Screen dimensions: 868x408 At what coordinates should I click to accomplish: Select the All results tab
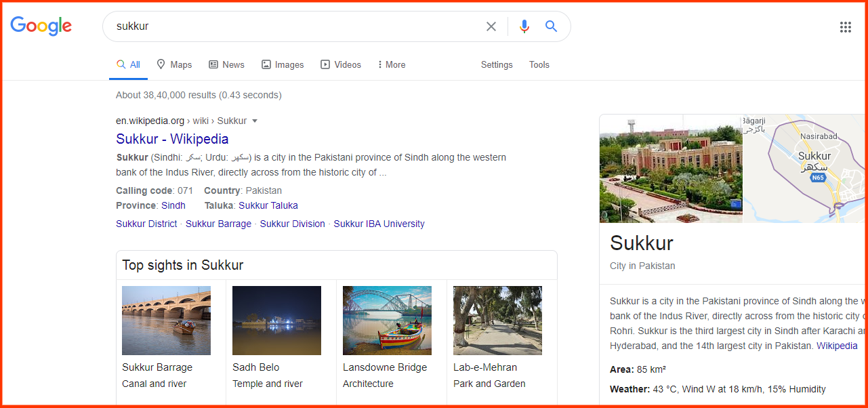128,65
